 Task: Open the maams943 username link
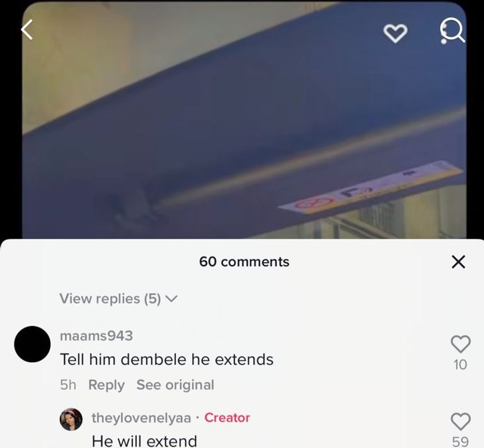coord(96,336)
